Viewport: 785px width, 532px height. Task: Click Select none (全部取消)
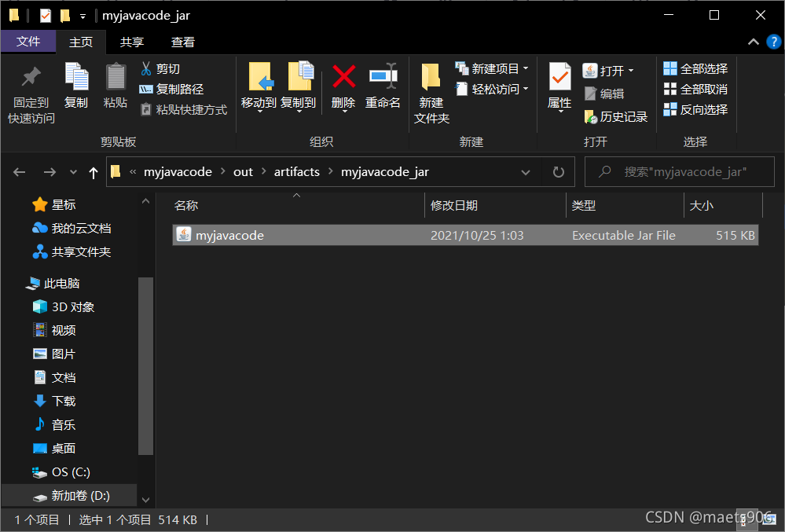(x=696, y=89)
